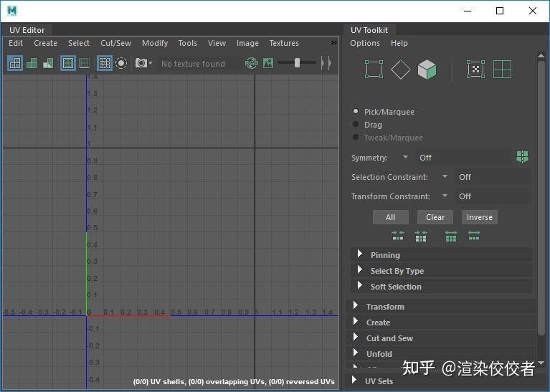Expand the Pinning section
The height and width of the screenshot is (392, 550).
441,255
